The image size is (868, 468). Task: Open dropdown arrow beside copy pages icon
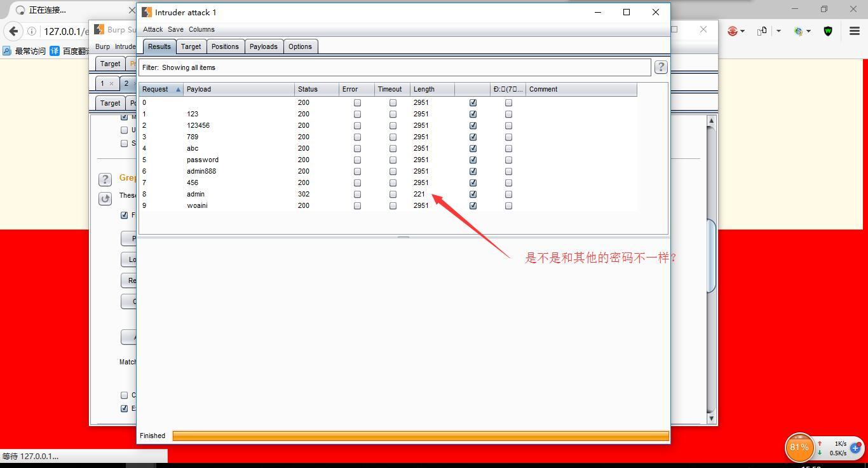coord(778,31)
